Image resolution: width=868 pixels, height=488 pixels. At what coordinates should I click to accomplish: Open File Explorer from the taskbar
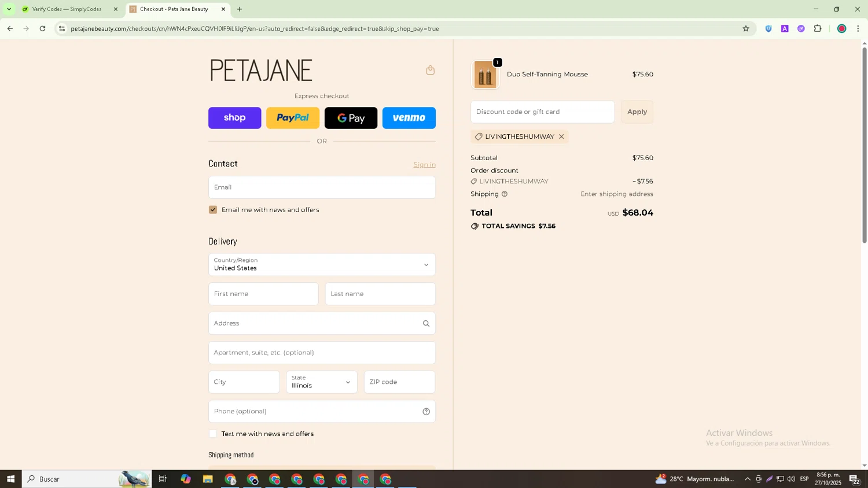tap(208, 479)
